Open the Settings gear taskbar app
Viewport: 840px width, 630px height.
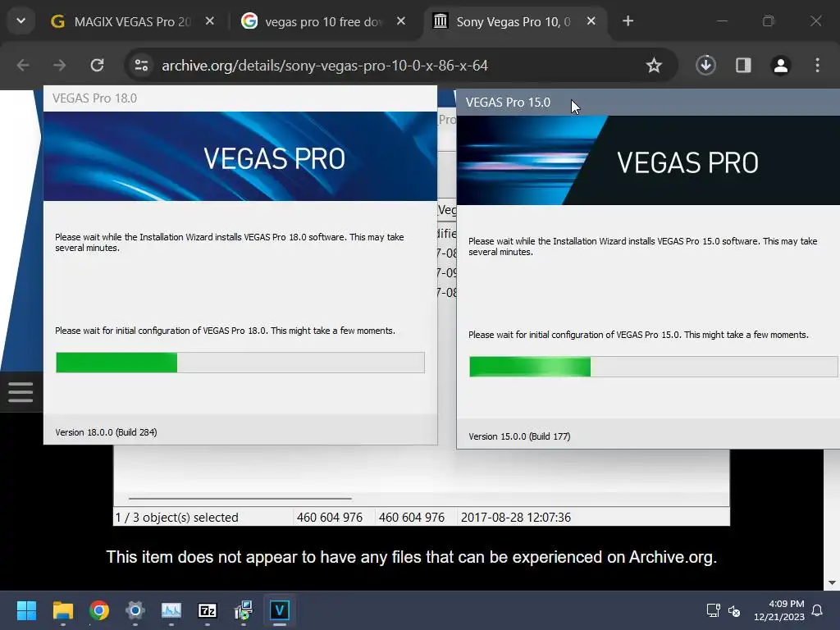click(x=135, y=610)
